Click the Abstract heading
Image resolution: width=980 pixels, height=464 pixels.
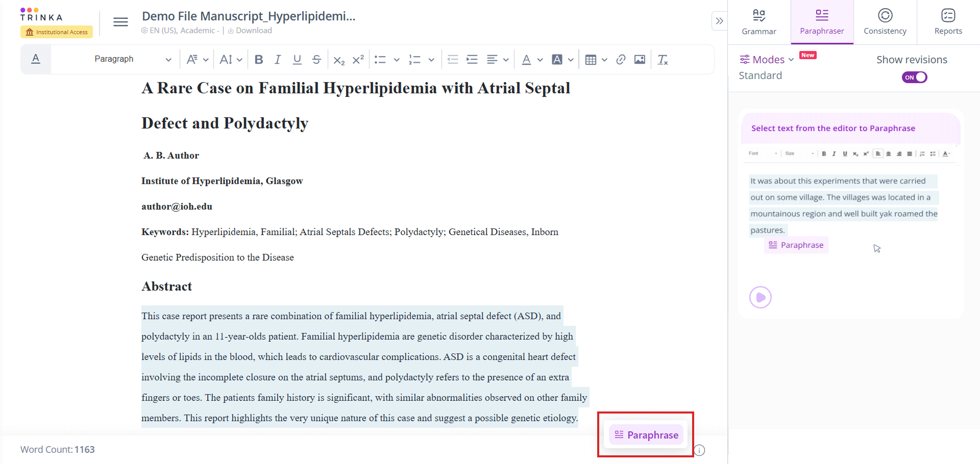pyautogui.click(x=167, y=287)
